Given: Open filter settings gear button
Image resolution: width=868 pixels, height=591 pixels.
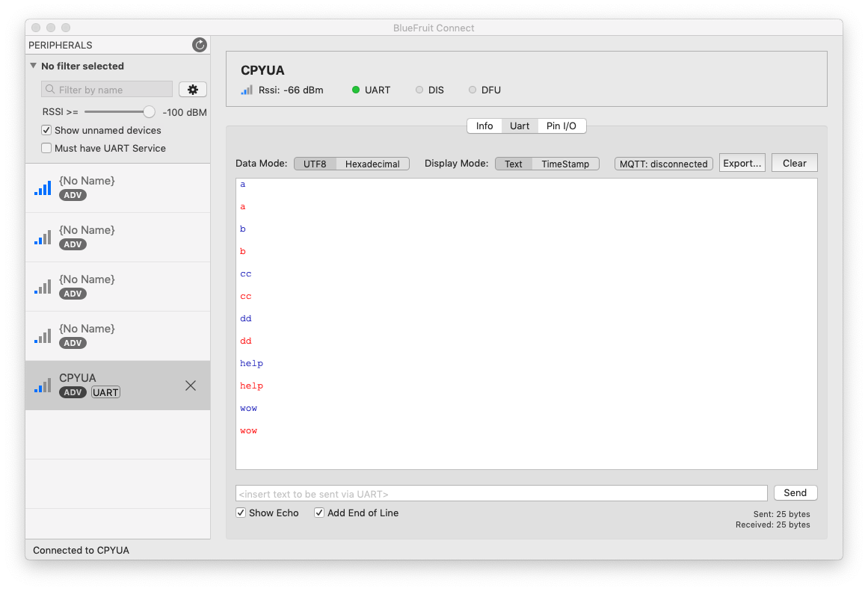Looking at the screenshot, I should [193, 90].
